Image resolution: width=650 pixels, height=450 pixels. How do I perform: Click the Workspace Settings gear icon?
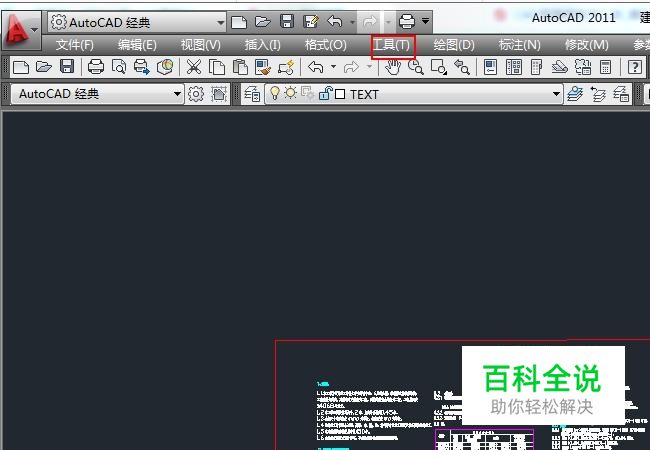[196, 94]
